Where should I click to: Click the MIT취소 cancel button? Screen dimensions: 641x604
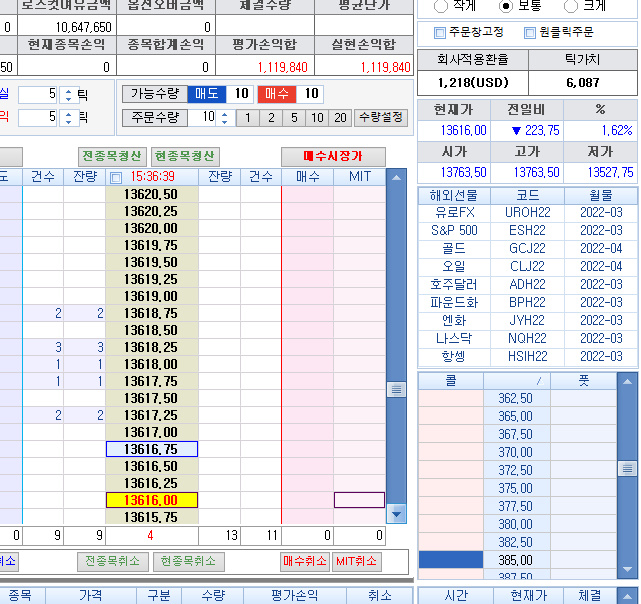(359, 562)
